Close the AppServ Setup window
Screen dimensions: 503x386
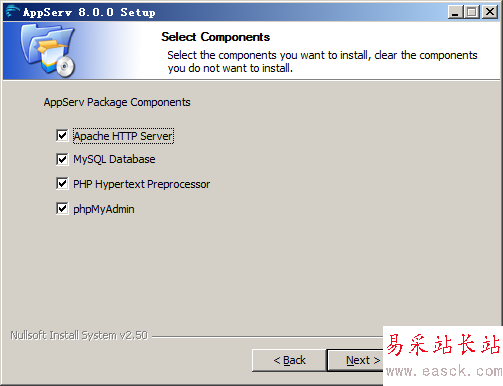490,12
